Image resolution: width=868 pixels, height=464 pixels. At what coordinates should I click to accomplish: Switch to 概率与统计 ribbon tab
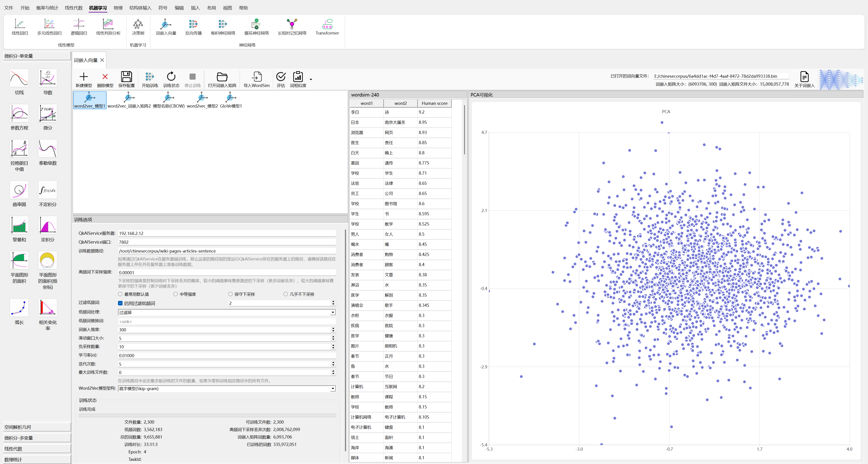[x=47, y=8]
